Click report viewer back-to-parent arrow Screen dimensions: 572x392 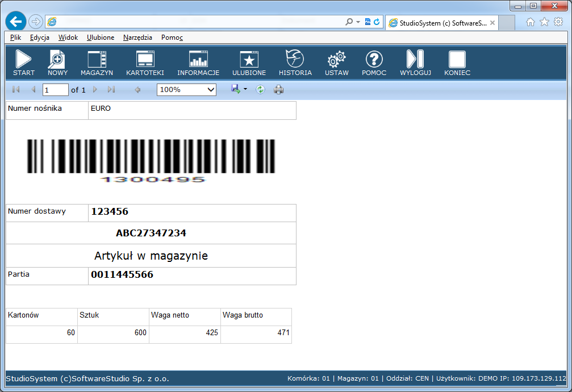point(137,89)
